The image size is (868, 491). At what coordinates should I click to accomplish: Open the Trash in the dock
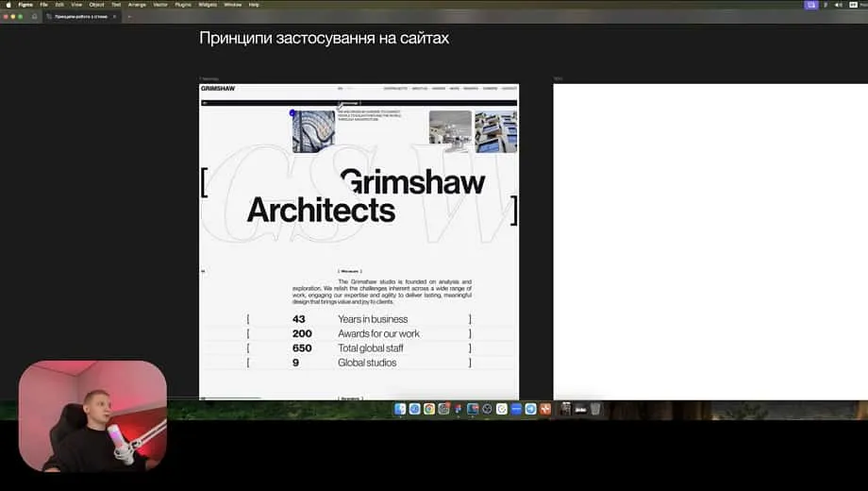[x=595, y=409]
